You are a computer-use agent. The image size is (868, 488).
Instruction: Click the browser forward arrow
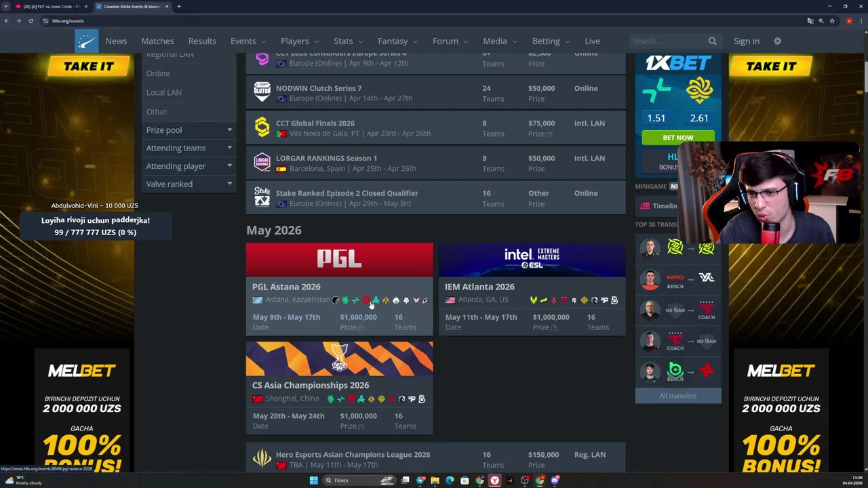click(x=18, y=21)
